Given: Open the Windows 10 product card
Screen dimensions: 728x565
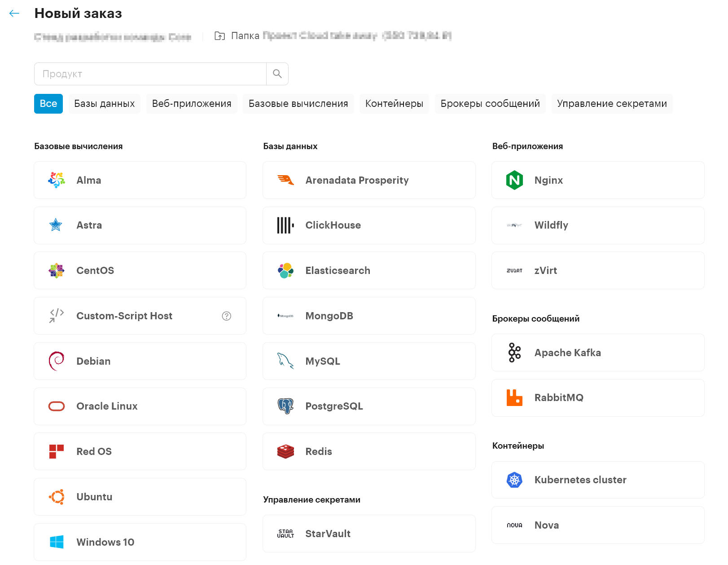Looking at the screenshot, I should tap(140, 542).
